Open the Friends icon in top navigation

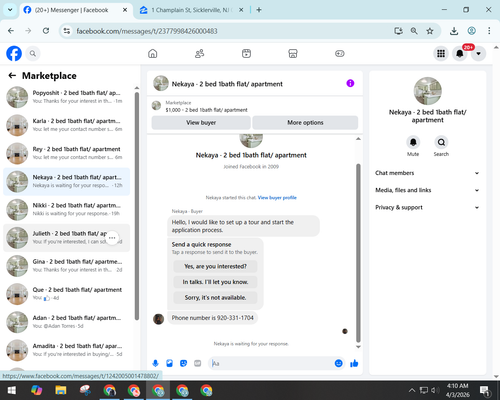(199, 53)
